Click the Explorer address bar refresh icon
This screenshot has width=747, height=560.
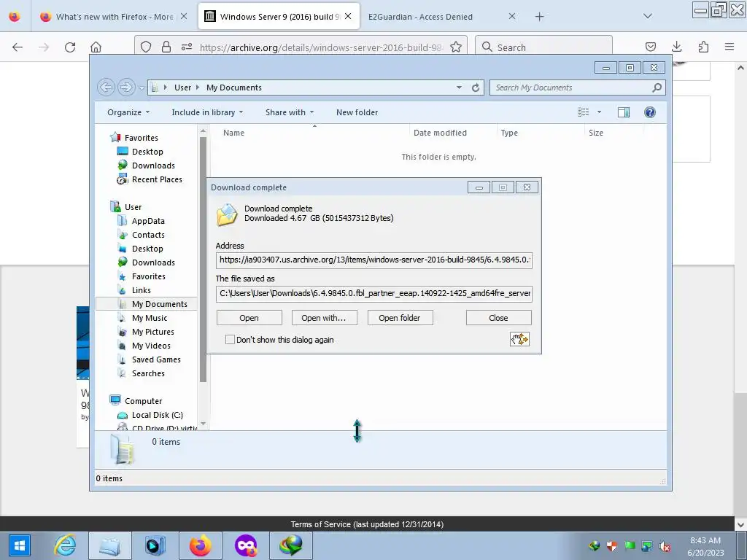[476, 87]
